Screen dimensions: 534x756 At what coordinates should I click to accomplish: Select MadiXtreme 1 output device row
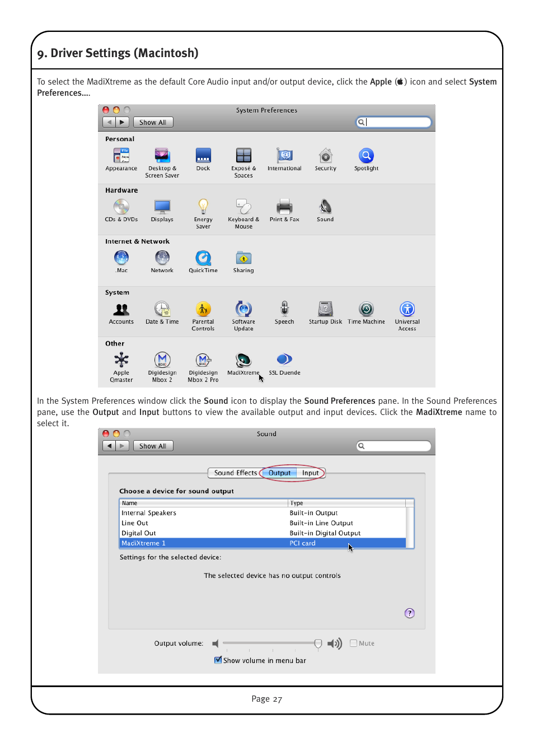[x=263, y=543]
